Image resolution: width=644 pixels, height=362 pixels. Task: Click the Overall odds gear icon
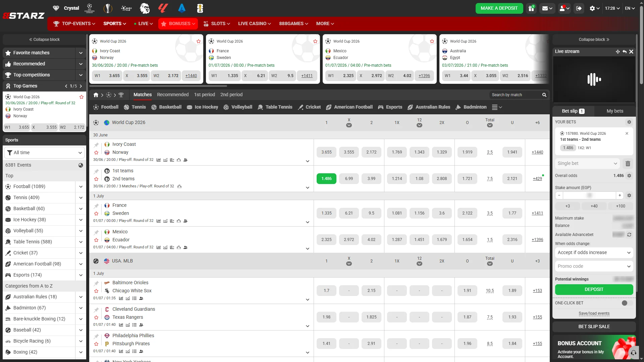tap(629, 176)
